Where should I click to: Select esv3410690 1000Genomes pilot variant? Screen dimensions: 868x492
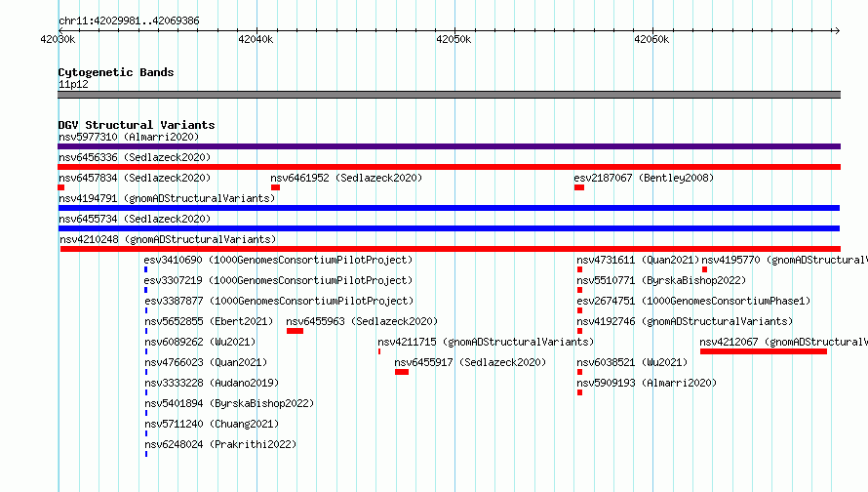click(278, 260)
